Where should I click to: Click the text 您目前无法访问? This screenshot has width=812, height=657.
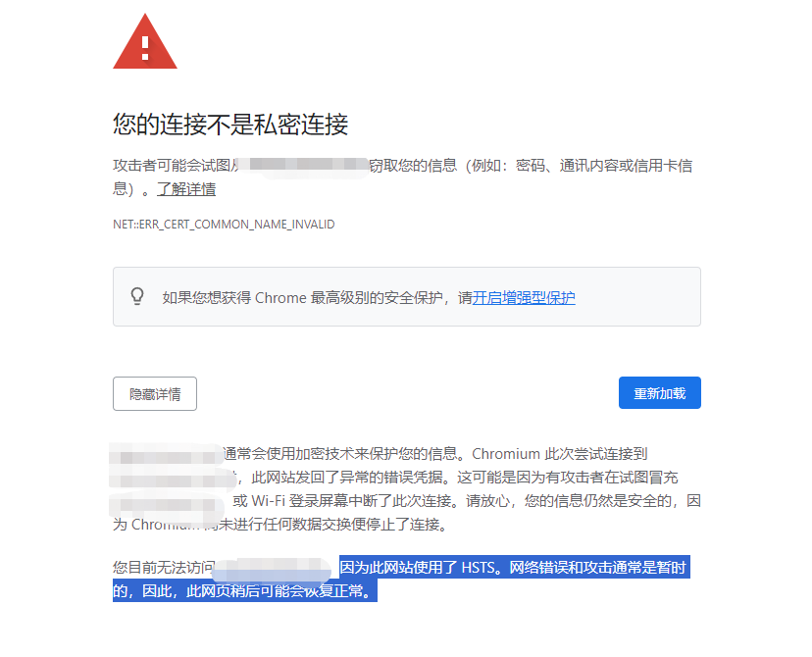[164, 568]
